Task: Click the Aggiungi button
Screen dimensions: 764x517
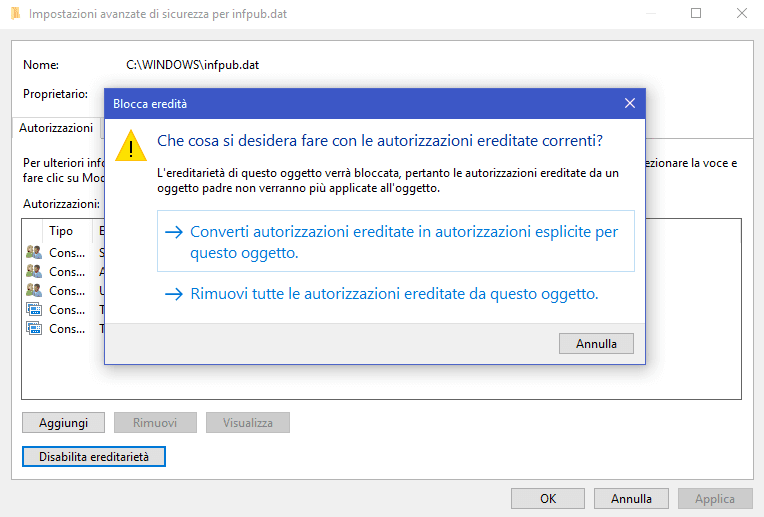Action: click(x=64, y=423)
